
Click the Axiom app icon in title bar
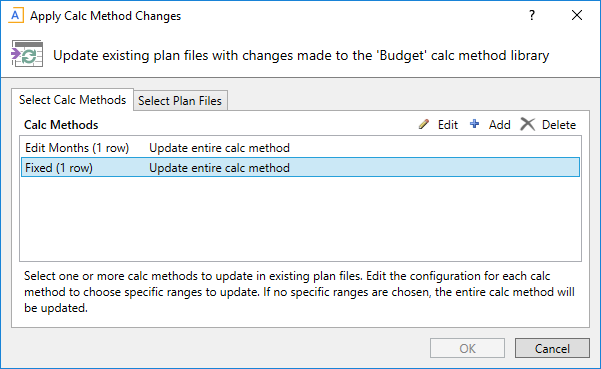(16, 16)
